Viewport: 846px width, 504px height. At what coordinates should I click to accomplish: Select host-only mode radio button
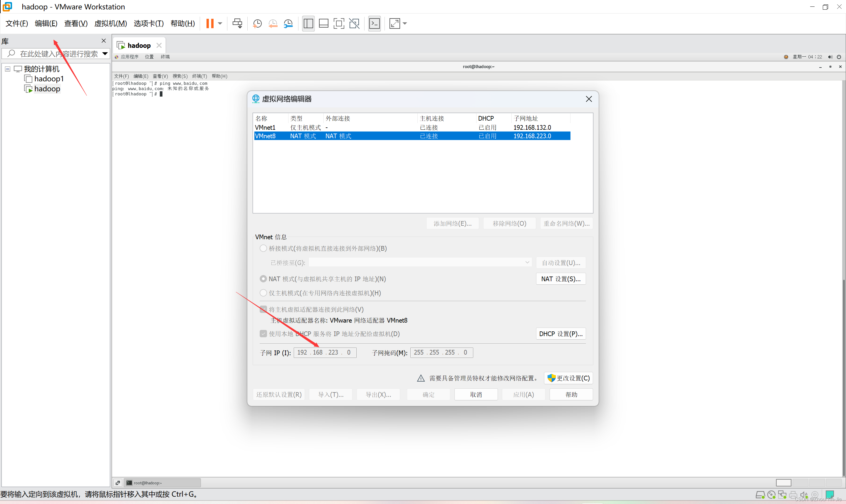click(x=263, y=293)
